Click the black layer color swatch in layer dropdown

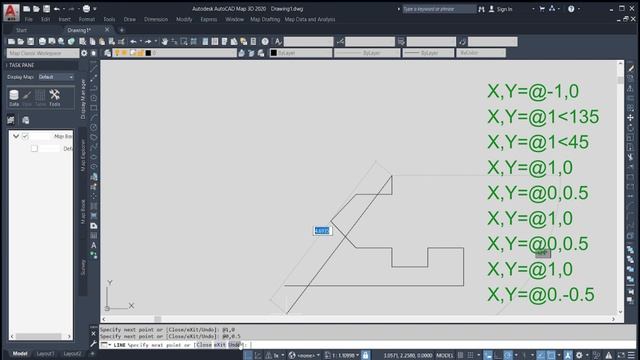[x=148, y=53]
